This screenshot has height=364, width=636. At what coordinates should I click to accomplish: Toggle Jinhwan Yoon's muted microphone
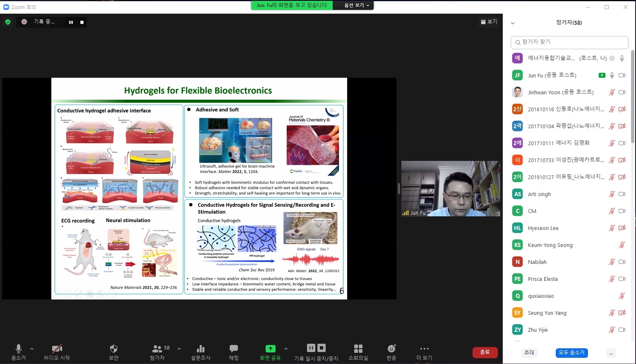pos(612,92)
